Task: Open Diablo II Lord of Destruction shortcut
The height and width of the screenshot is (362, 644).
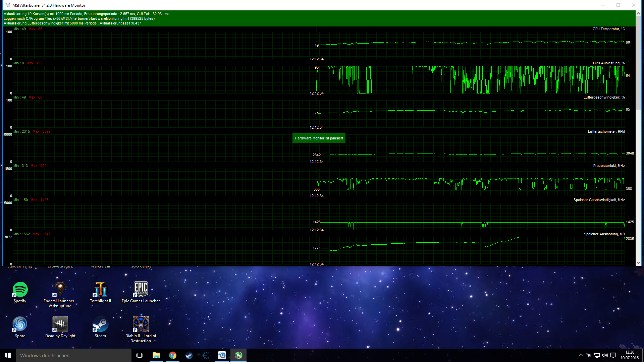Action: (141, 324)
